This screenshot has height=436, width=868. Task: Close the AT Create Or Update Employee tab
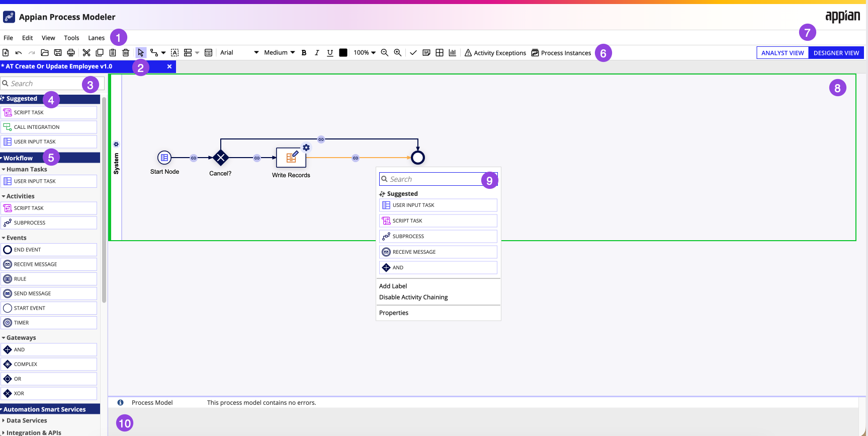coord(169,66)
